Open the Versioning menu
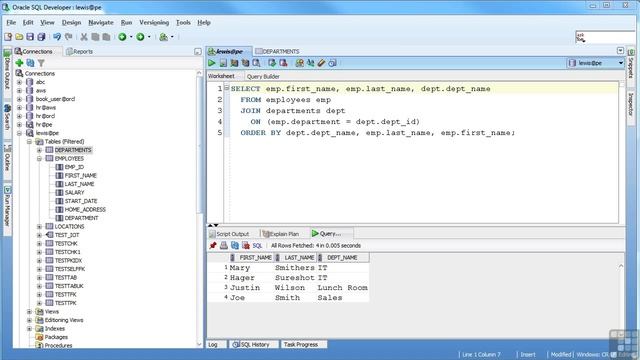Screen dimensions: 640x360 [x=154, y=22]
